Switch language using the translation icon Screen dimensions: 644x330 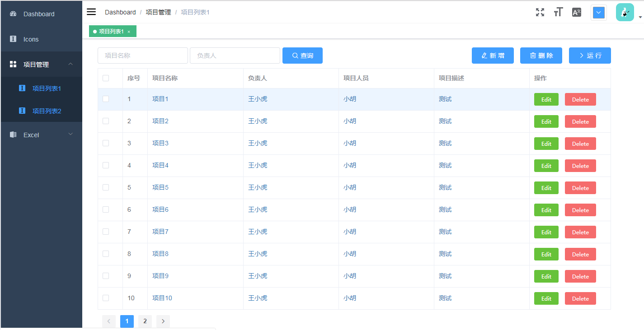point(576,12)
